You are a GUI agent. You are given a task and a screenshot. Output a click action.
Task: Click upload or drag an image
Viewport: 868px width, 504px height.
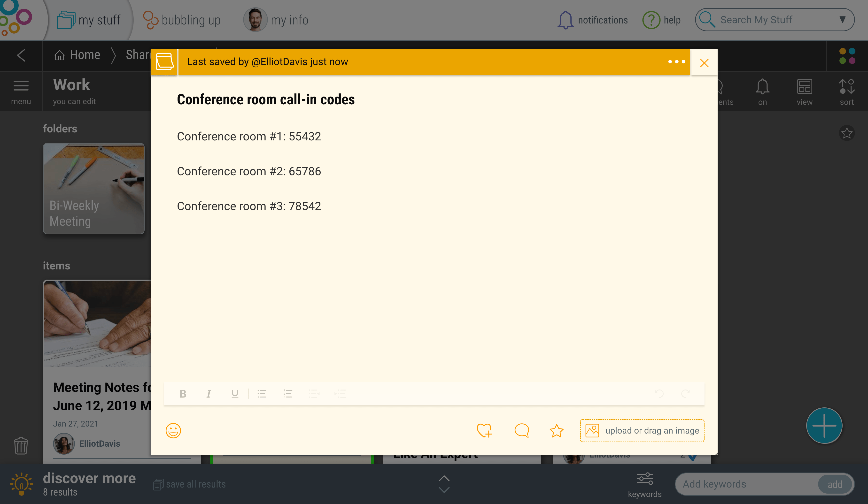(x=642, y=430)
